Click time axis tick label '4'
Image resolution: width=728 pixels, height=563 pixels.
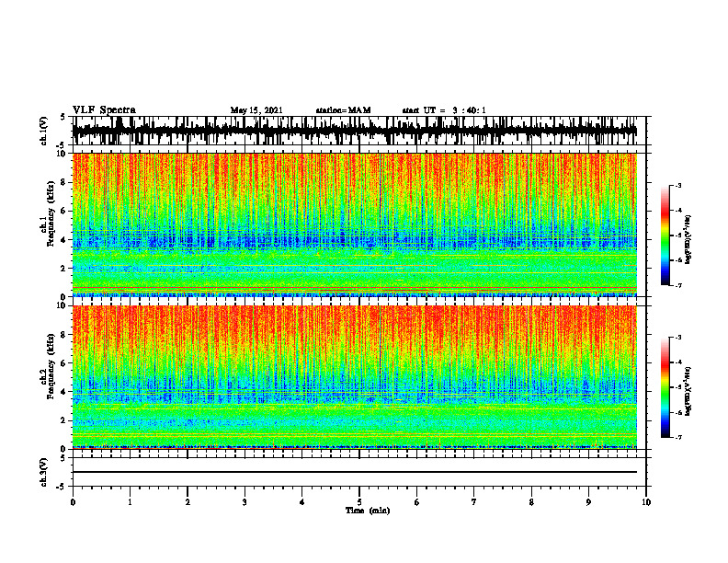302,502
